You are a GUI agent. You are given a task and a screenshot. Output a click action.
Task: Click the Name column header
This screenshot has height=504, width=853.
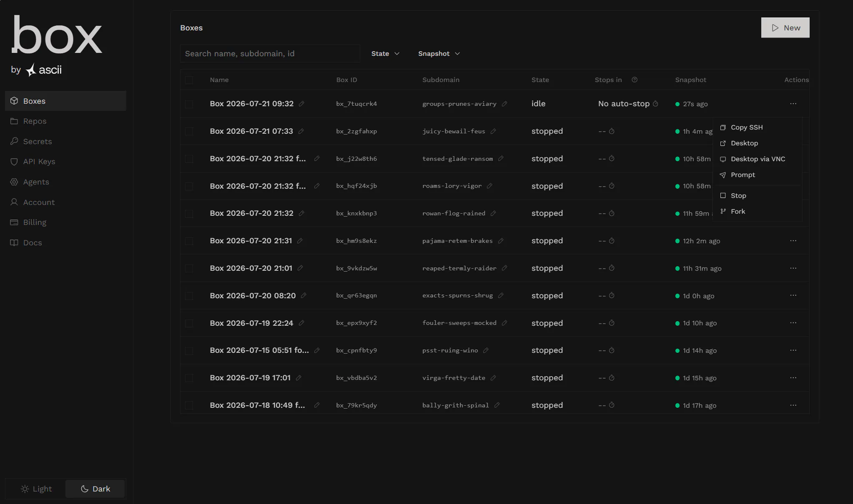(x=219, y=80)
